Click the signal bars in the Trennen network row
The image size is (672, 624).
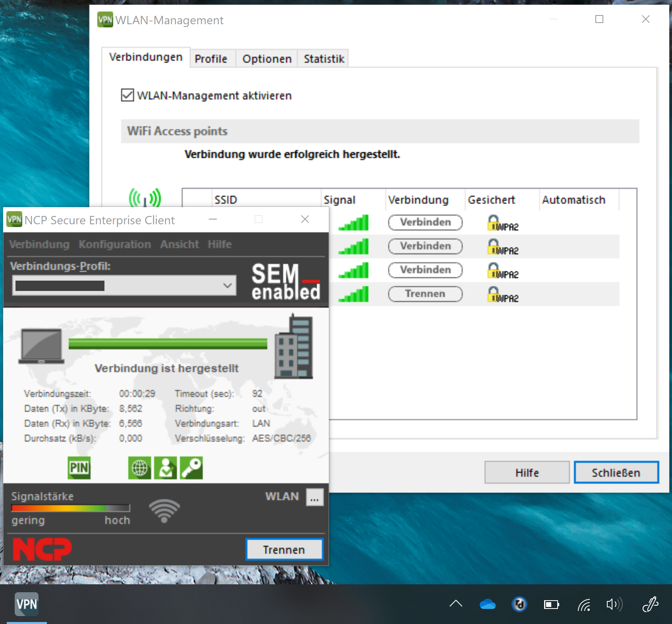pos(353,294)
